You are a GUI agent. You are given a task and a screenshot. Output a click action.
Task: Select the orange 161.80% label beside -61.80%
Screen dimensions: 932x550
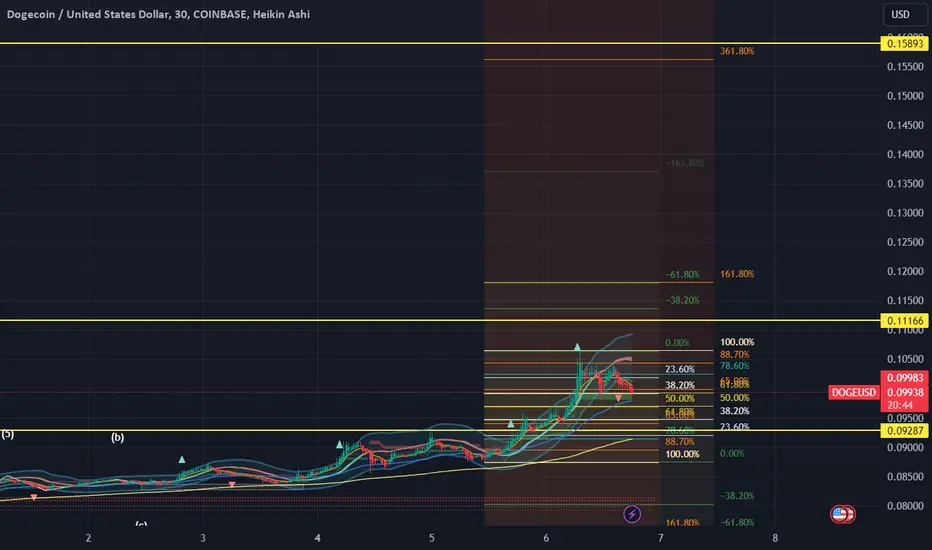coord(737,274)
